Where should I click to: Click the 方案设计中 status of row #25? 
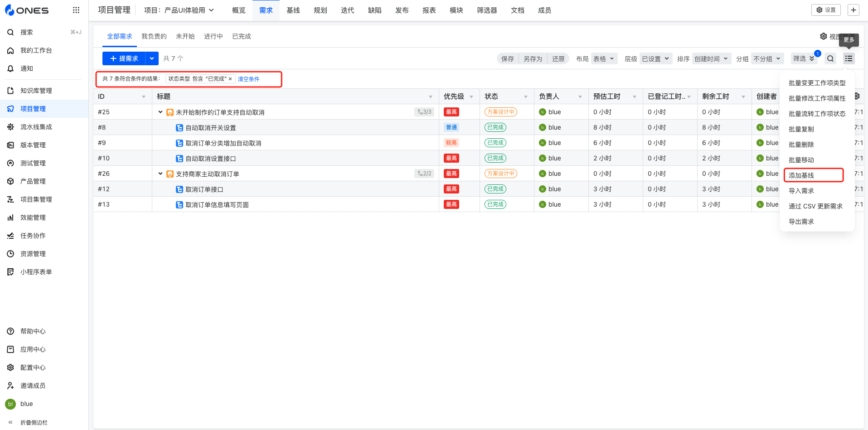501,112
